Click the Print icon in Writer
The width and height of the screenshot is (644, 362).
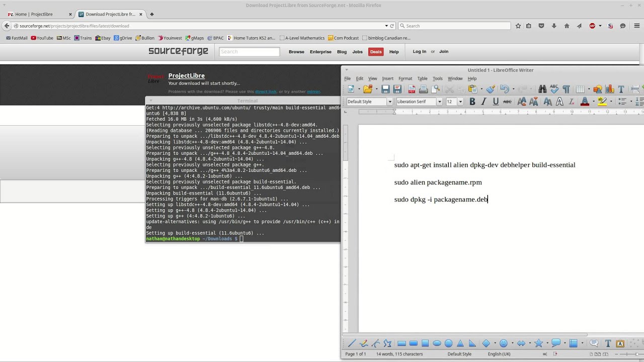[424, 89]
